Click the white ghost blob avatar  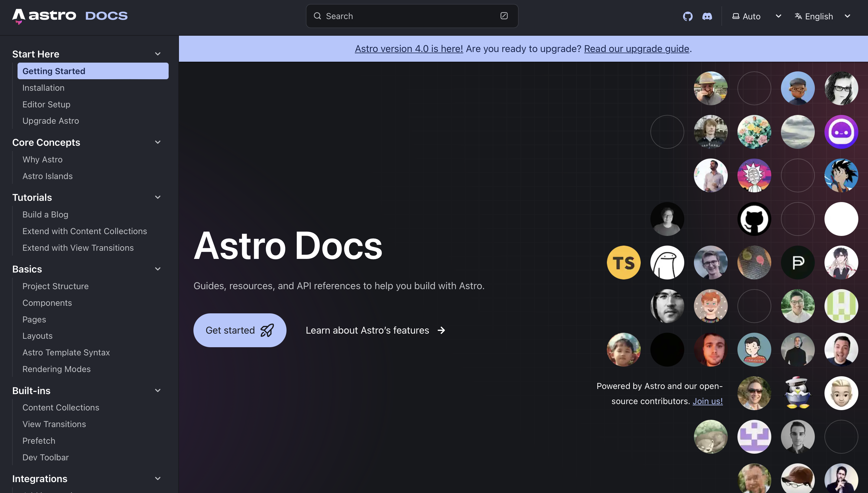(667, 263)
